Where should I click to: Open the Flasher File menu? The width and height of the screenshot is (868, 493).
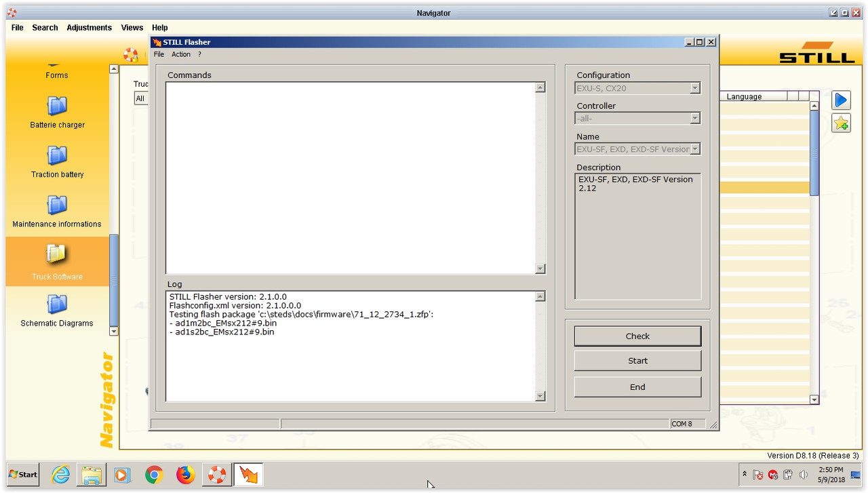point(159,54)
